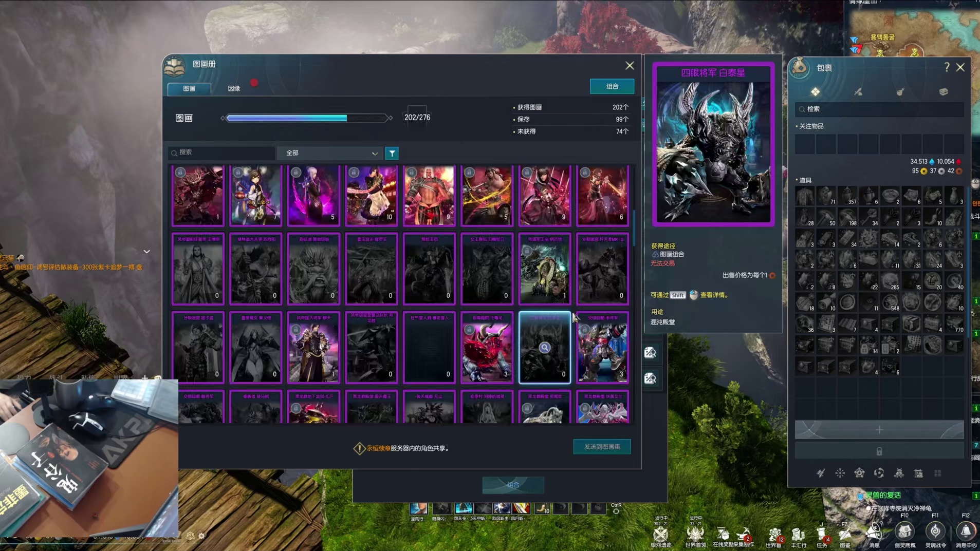Viewport: 980px width, 551px height.
Task: Select the potion consumables tab in 包裹
Action: point(900,92)
